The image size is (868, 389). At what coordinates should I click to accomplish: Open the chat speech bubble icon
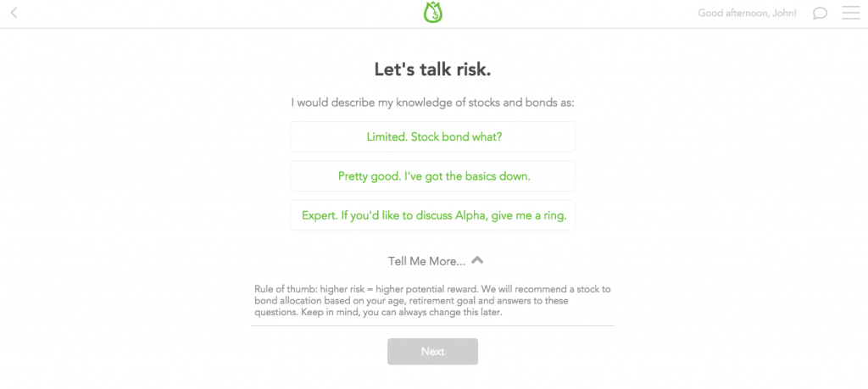(820, 13)
